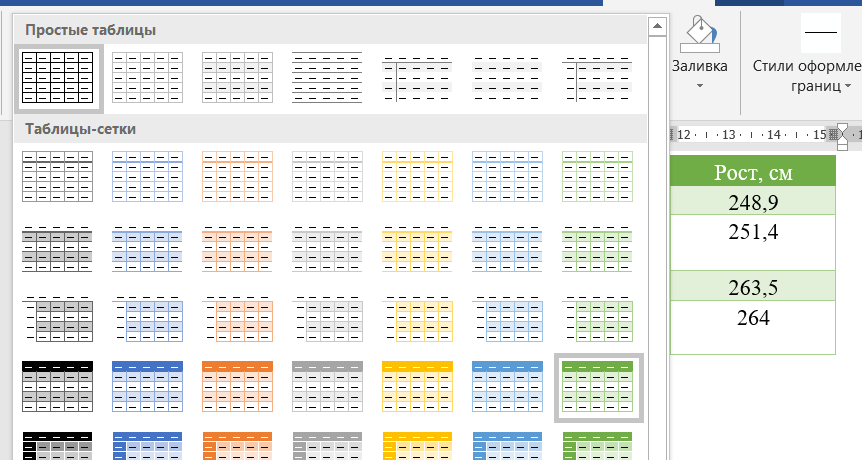Viewport: 862px width, 460px height.
Task: Select Grid Table 4 orange Accent 2 style
Action: pyautogui.click(x=237, y=386)
